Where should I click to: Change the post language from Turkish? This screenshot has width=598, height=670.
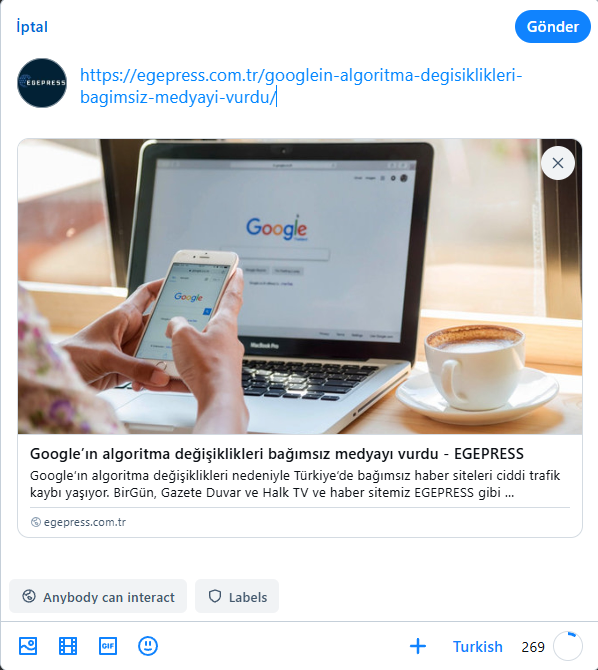coord(477,646)
